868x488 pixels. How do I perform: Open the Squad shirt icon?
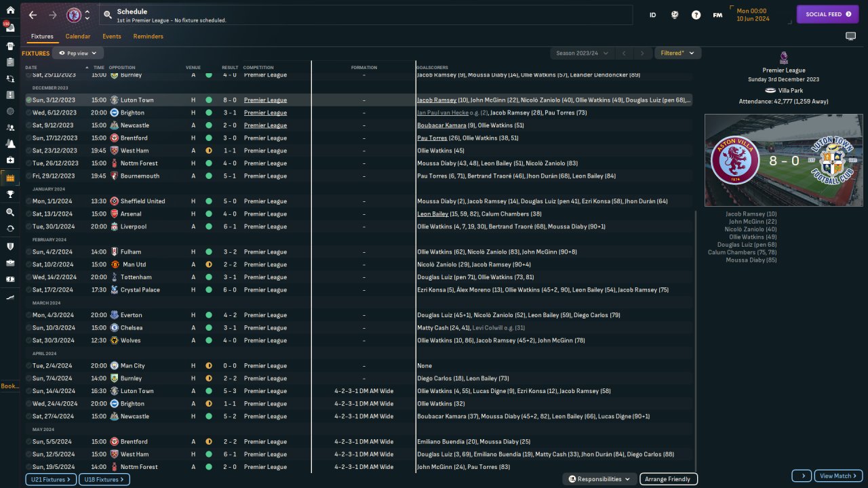(x=10, y=46)
